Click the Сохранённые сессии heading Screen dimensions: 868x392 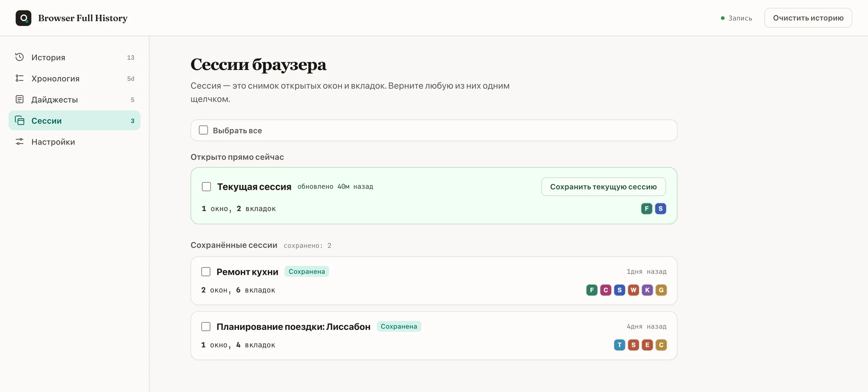pos(234,245)
